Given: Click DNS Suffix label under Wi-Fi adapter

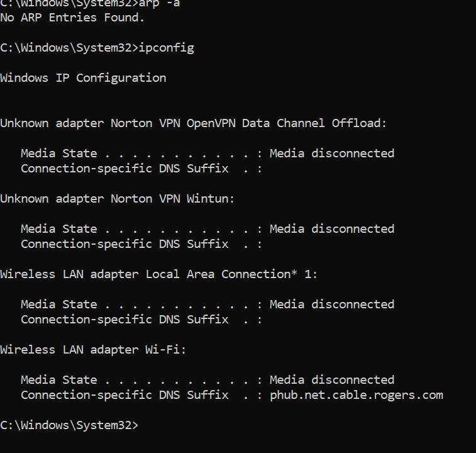Looking at the screenshot, I should 125,396.
